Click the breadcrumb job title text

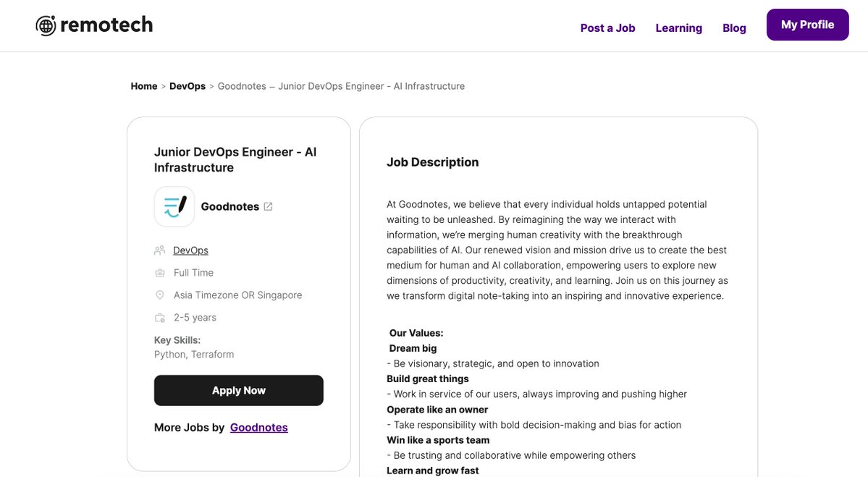[x=341, y=86]
